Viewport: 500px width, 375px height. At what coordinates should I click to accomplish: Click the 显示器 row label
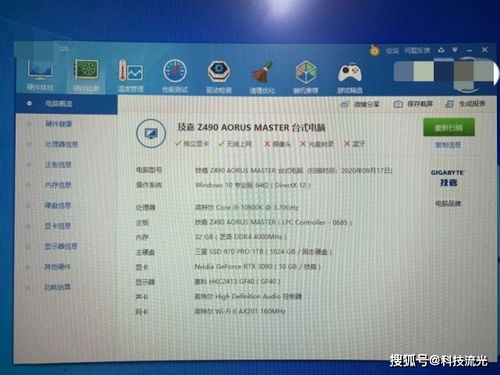(145, 282)
